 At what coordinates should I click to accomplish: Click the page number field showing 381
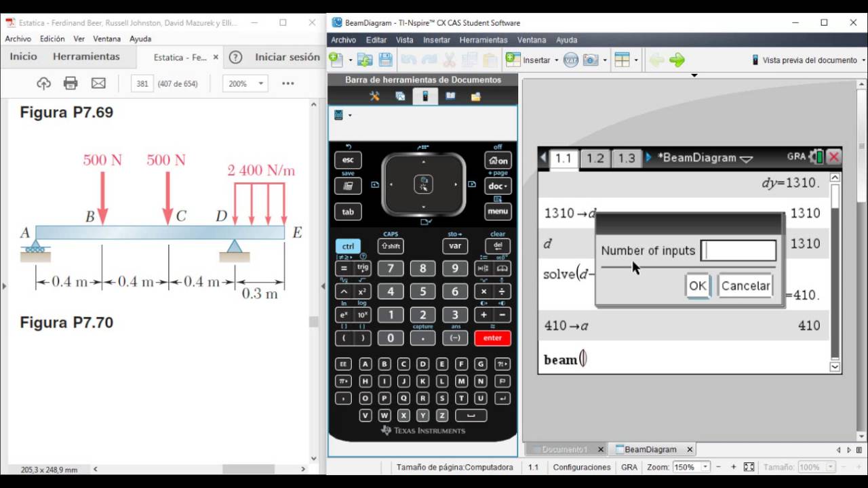coord(142,84)
